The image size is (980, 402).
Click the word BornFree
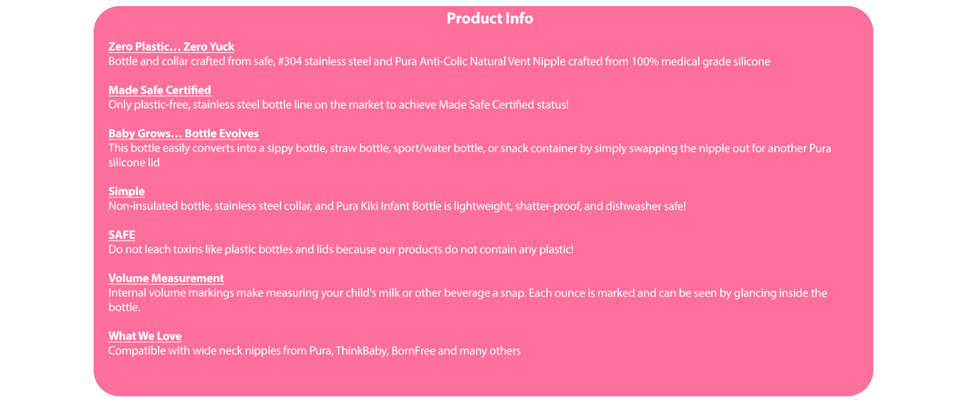tap(414, 351)
